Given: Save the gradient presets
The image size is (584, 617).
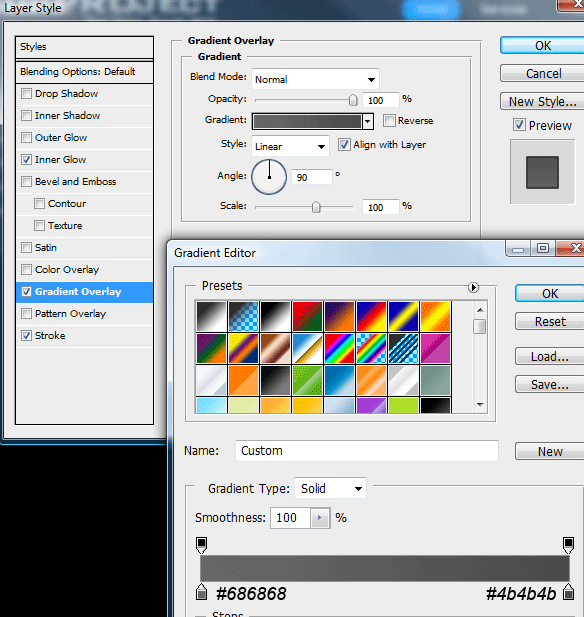Looking at the screenshot, I should [x=550, y=384].
